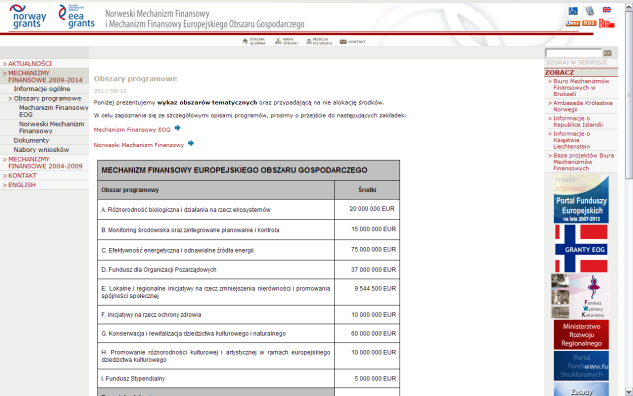The height and width of the screenshot is (396, 633).
Task: Select MECHANIZMY FINANSOWE 2009-2014 menu item
Action: pos(44,76)
